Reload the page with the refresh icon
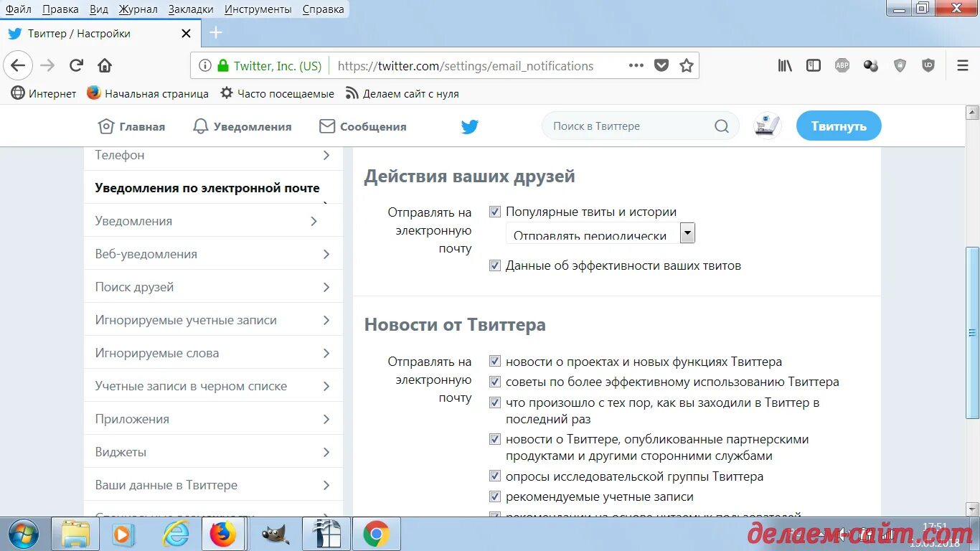This screenshot has width=980, height=551. (x=76, y=66)
